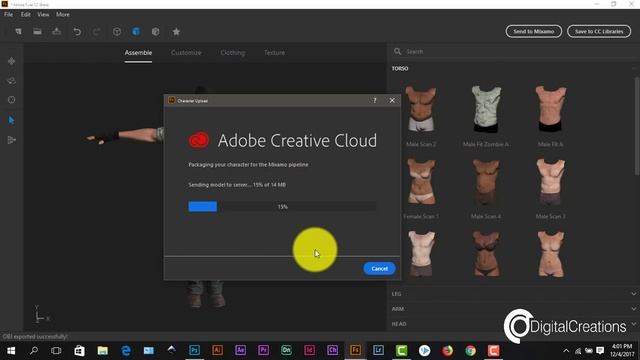The width and height of the screenshot is (640, 360).
Task: Click Save to CC Libraries button
Action: (x=599, y=31)
